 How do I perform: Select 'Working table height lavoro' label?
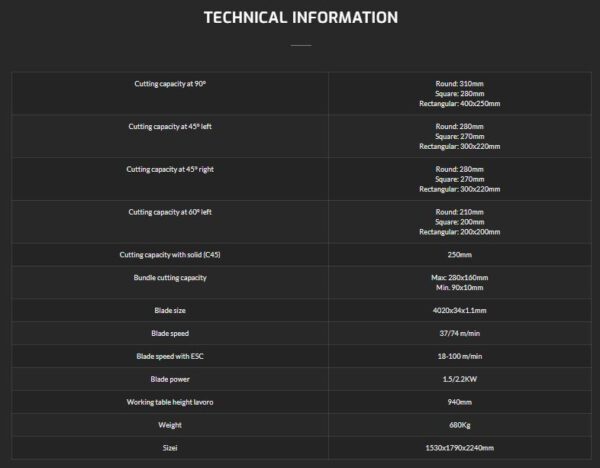[170, 402]
